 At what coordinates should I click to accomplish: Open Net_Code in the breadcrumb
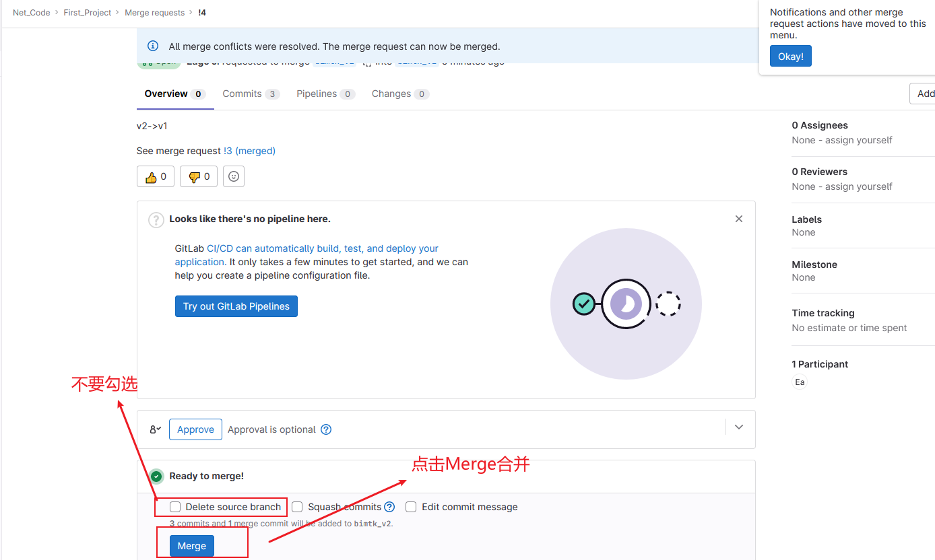(x=32, y=13)
